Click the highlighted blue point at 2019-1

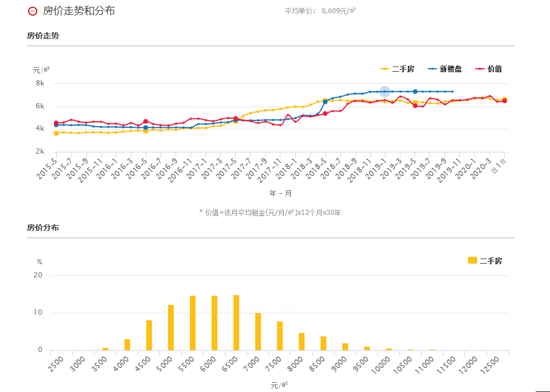click(x=385, y=92)
